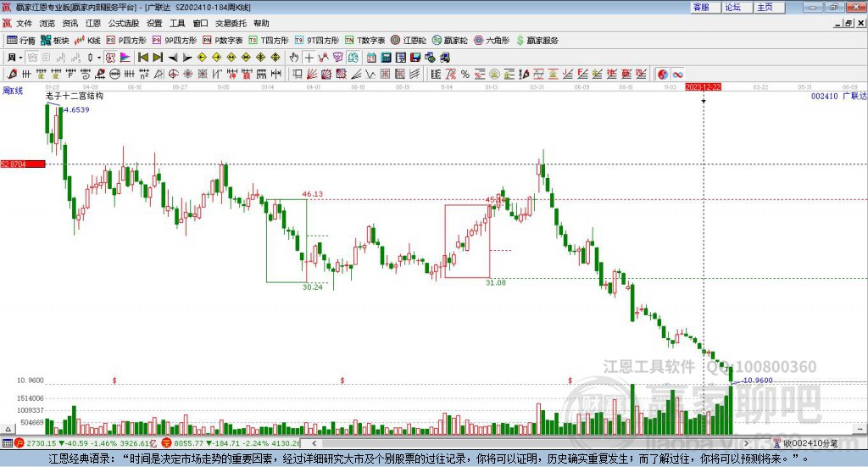Open the 江恩 menu
Image resolution: width=868 pixels, height=467 pixels.
pyautogui.click(x=93, y=23)
